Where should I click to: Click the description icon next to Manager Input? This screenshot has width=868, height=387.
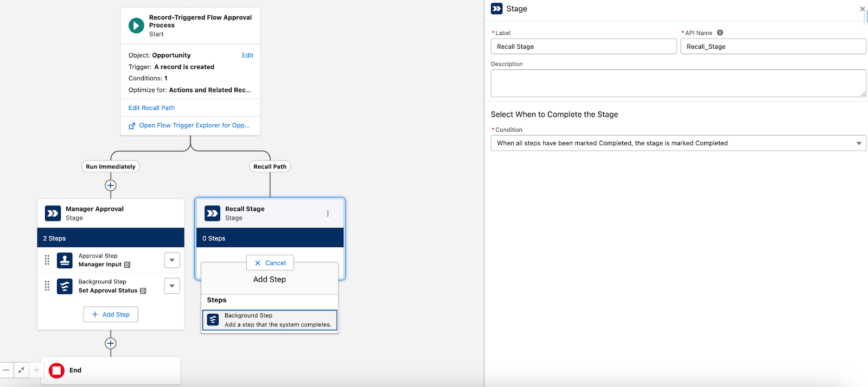click(x=127, y=265)
